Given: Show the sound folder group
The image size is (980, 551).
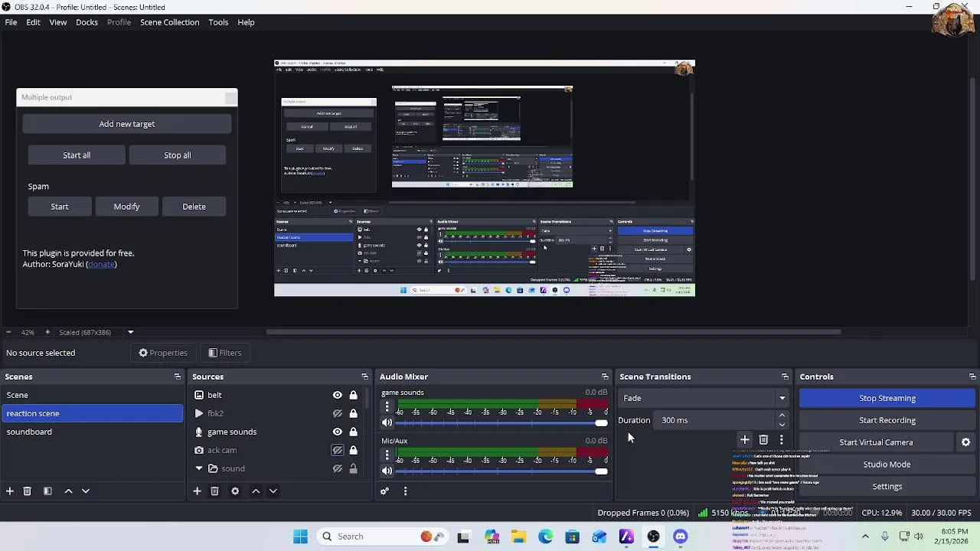Looking at the screenshot, I should pyautogui.click(x=337, y=468).
